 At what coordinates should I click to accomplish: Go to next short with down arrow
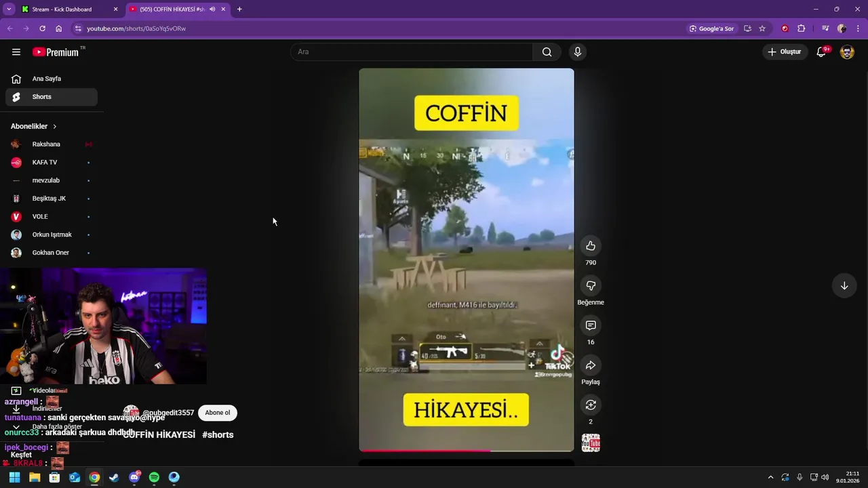[844, 286]
